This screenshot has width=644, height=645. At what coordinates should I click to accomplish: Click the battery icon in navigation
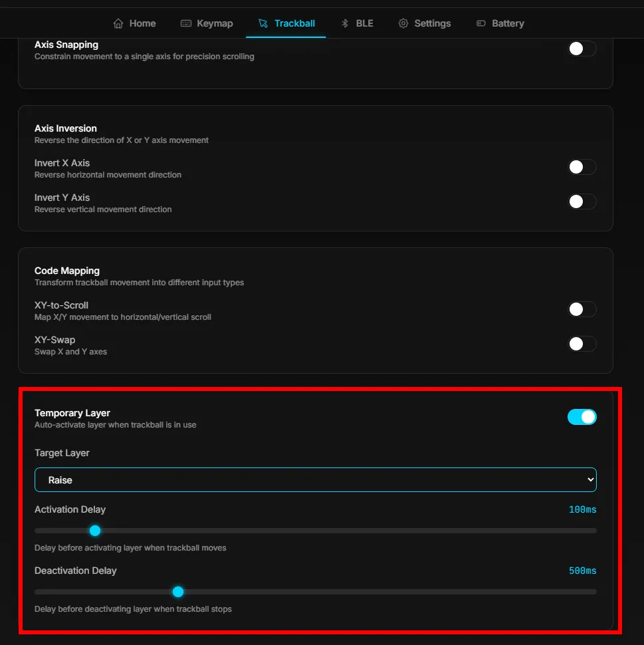pyautogui.click(x=481, y=23)
